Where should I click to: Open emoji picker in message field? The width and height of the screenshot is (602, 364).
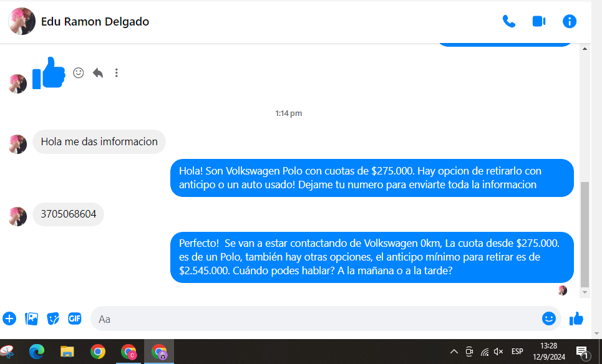tap(548, 318)
